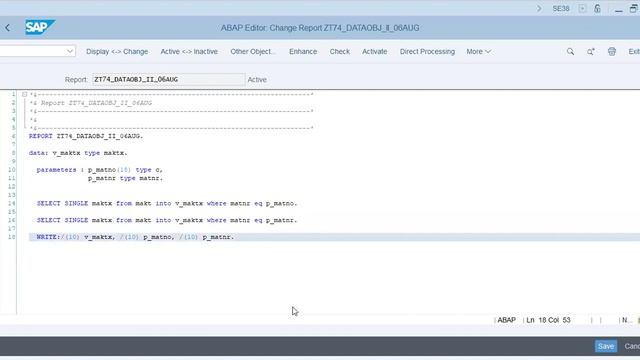Click the Report name input field
Viewport: 640px width, 360px height.
[x=168, y=79]
